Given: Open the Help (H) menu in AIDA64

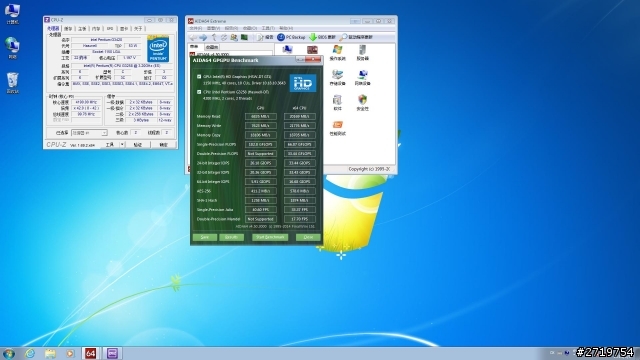Looking at the screenshot, I should [286, 28].
